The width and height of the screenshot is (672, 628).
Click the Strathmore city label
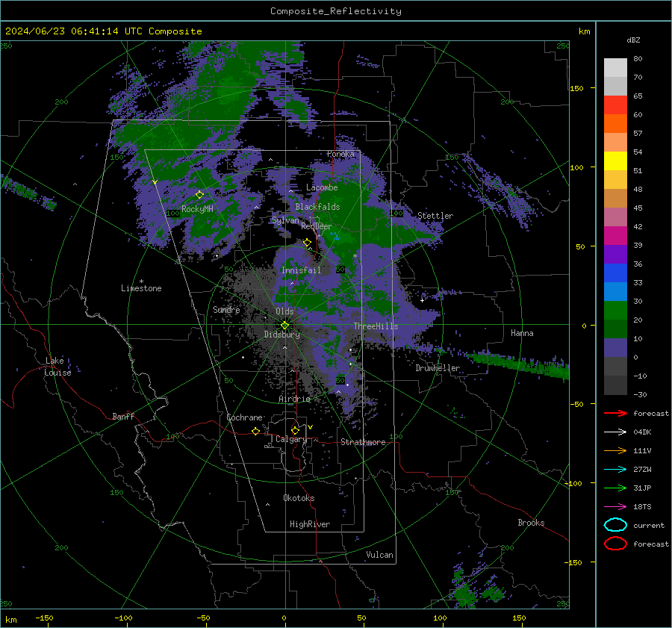coord(363,442)
